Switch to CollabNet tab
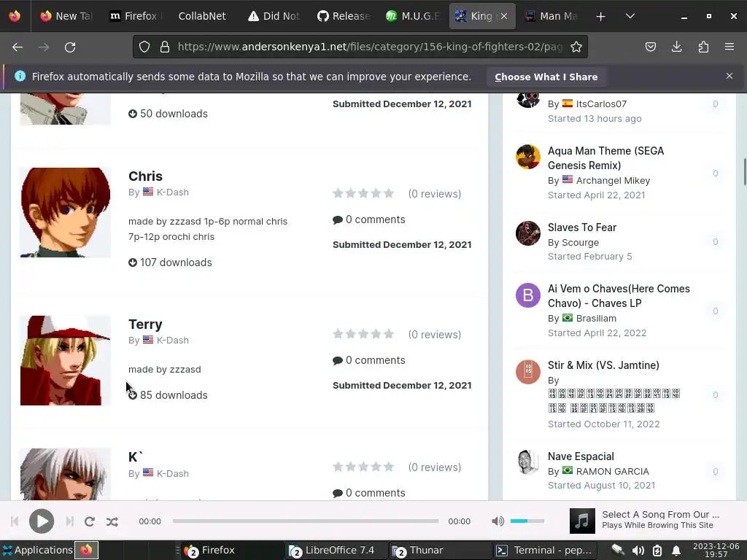747x560 pixels. click(x=202, y=16)
